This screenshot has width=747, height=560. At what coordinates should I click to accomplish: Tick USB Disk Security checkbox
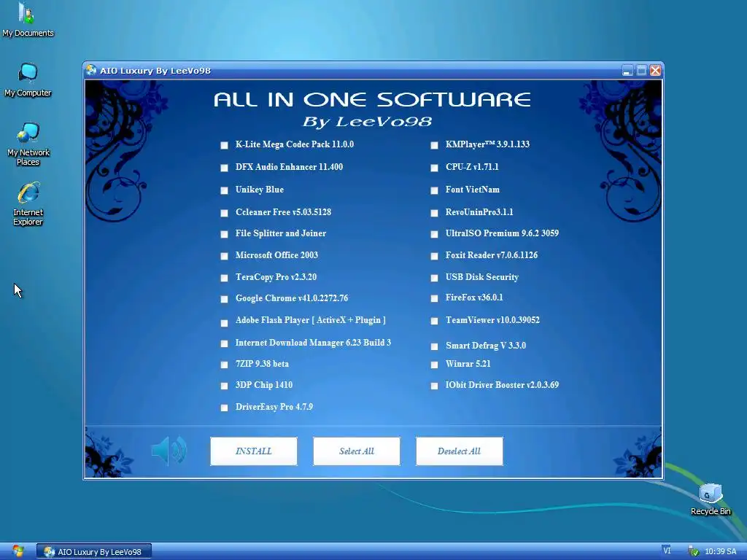pos(434,278)
